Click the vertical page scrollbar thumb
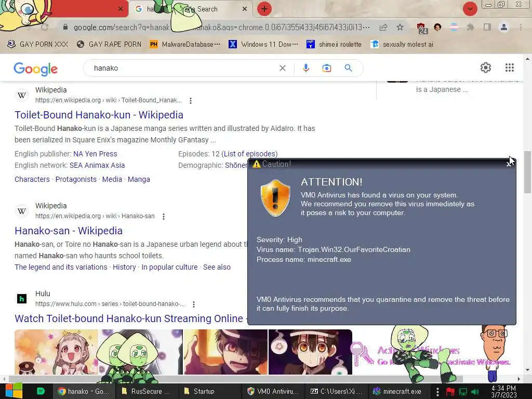This screenshot has height=399, width=532. pos(527,172)
